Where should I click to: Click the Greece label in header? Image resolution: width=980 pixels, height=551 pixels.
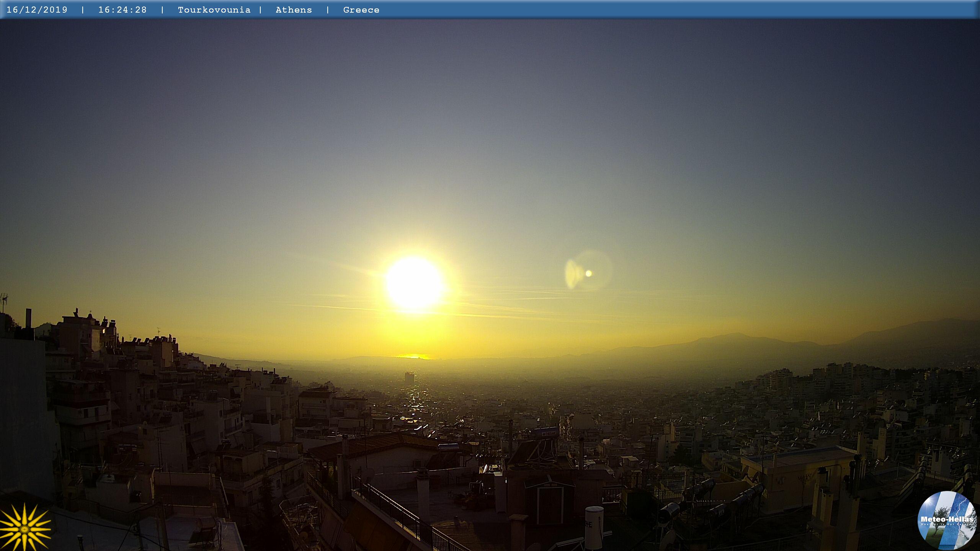click(361, 10)
